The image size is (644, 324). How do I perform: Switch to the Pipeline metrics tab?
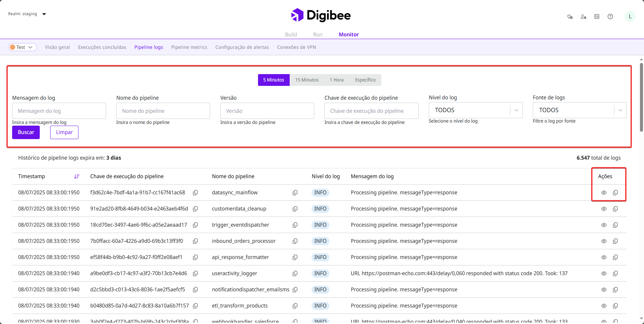pyautogui.click(x=189, y=47)
